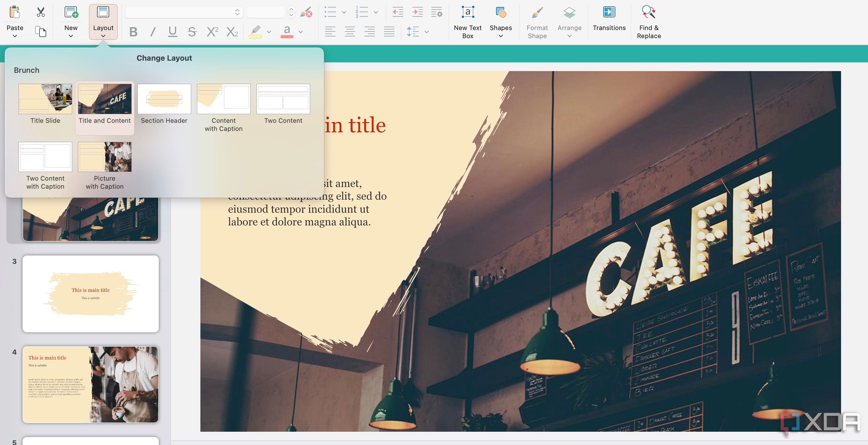The height and width of the screenshot is (445, 868).
Task: Toggle Bold formatting
Action: (133, 32)
